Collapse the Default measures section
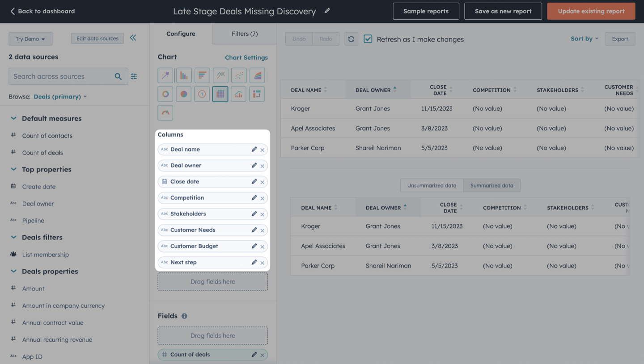This screenshot has height=364, width=644. (13, 118)
